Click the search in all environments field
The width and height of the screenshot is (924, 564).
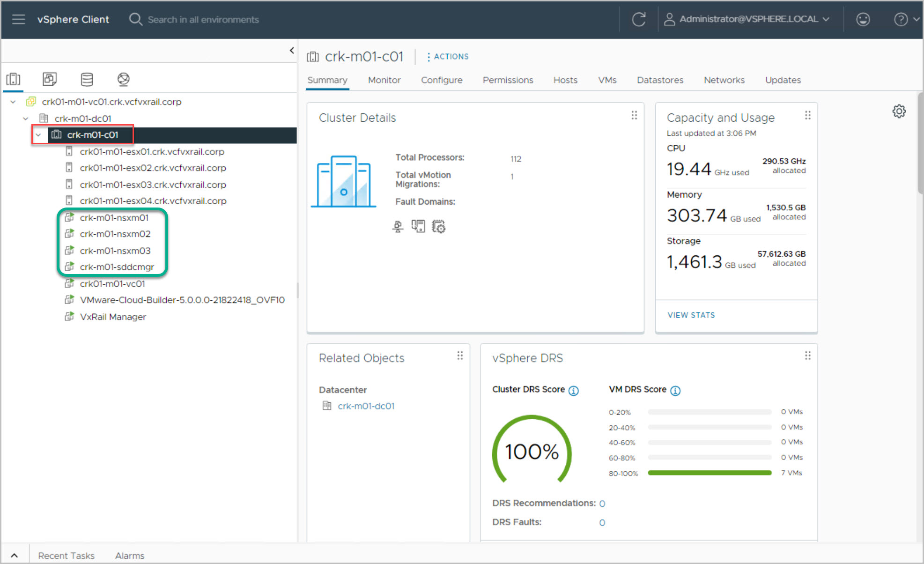coord(203,20)
